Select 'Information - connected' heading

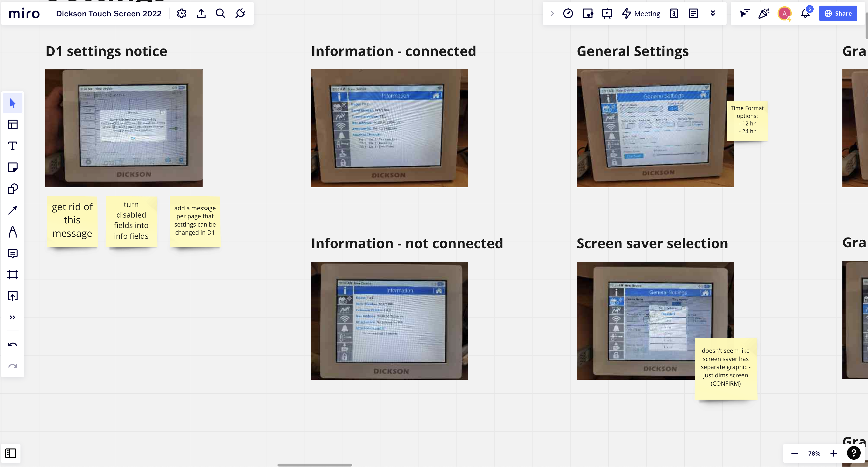pos(394,51)
